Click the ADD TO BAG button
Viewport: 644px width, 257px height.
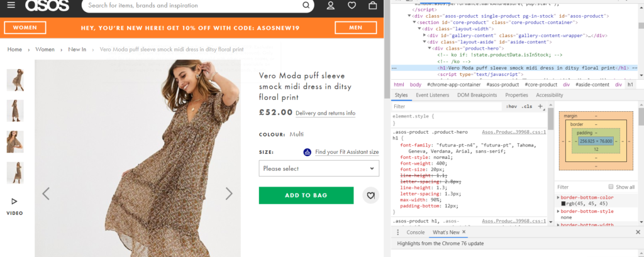click(306, 195)
